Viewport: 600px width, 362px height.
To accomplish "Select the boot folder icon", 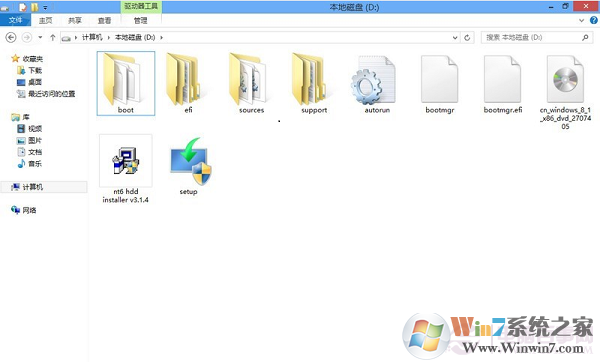I will click(x=122, y=79).
